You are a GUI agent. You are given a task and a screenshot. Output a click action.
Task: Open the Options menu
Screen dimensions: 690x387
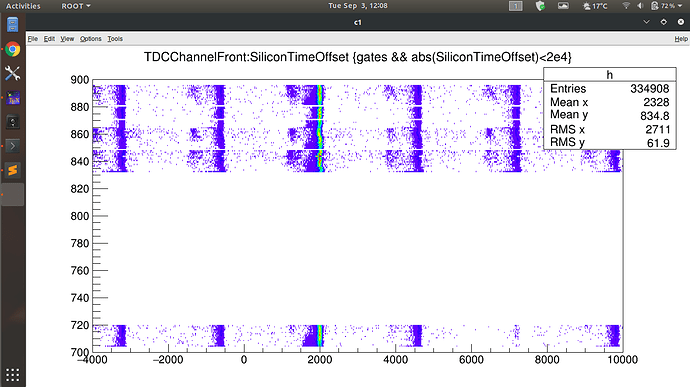pyautogui.click(x=91, y=39)
